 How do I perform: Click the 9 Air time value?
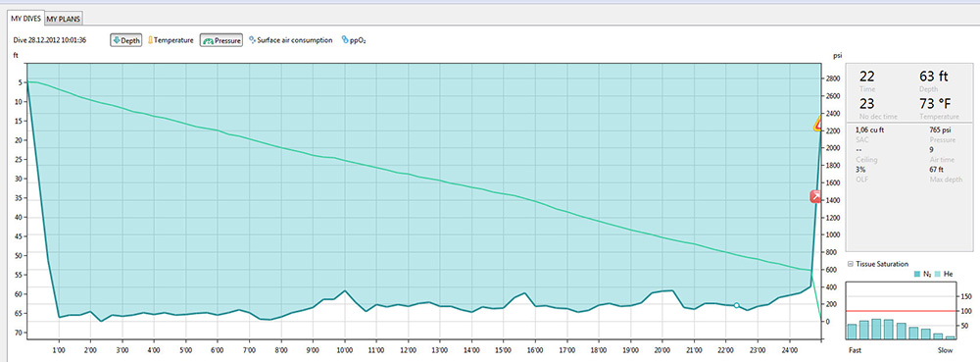point(932,149)
